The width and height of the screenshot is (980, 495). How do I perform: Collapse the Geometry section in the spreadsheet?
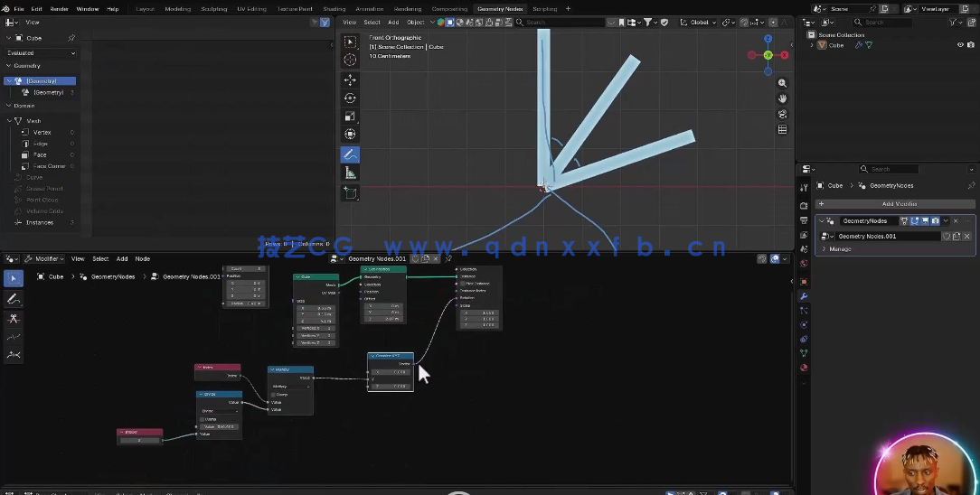[9, 66]
